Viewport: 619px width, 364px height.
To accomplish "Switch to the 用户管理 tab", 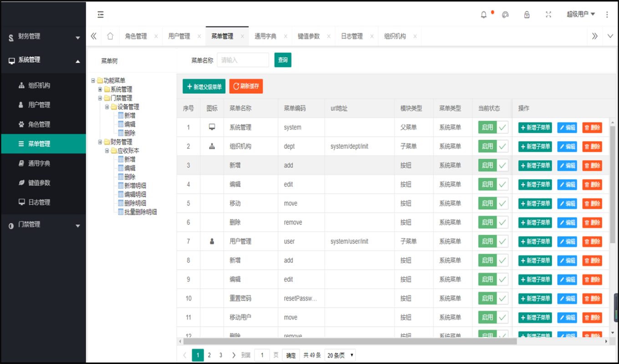I will 179,36.
